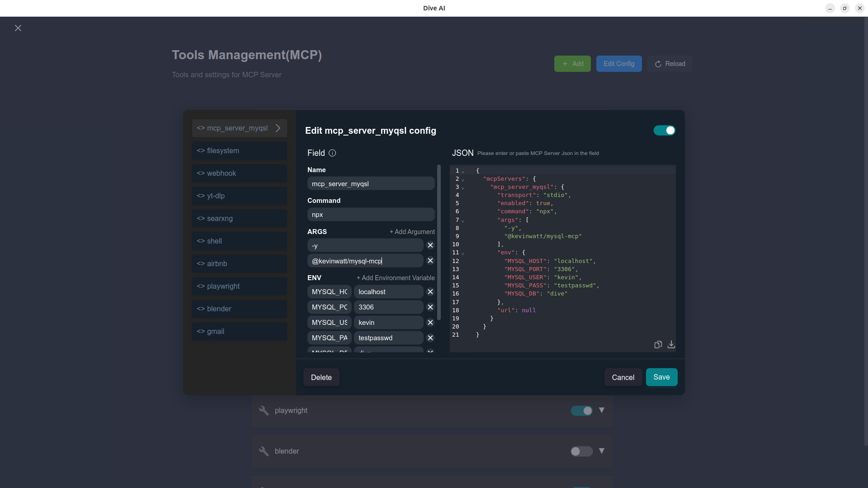Image resolution: width=868 pixels, height=488 pixels.
Task: Expand the playwright tool details
Action: click(x=602, y=410)
